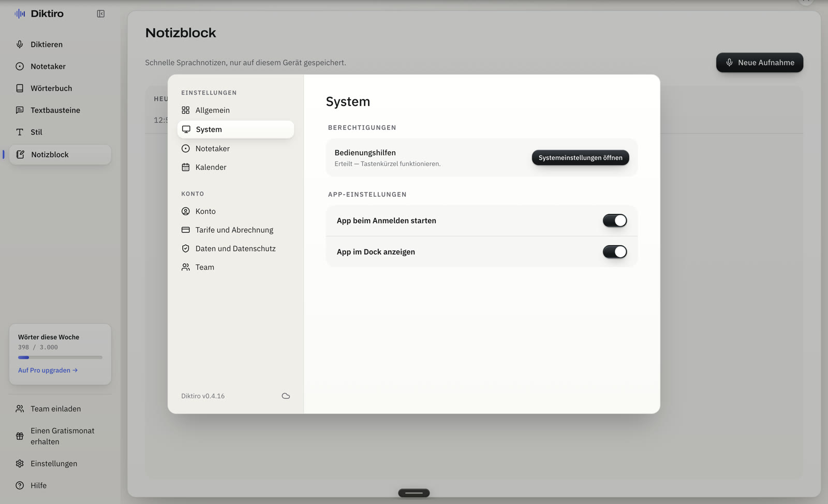Click the gift icon for Gratismonat
Screen dimensions: 828x504
20,436
